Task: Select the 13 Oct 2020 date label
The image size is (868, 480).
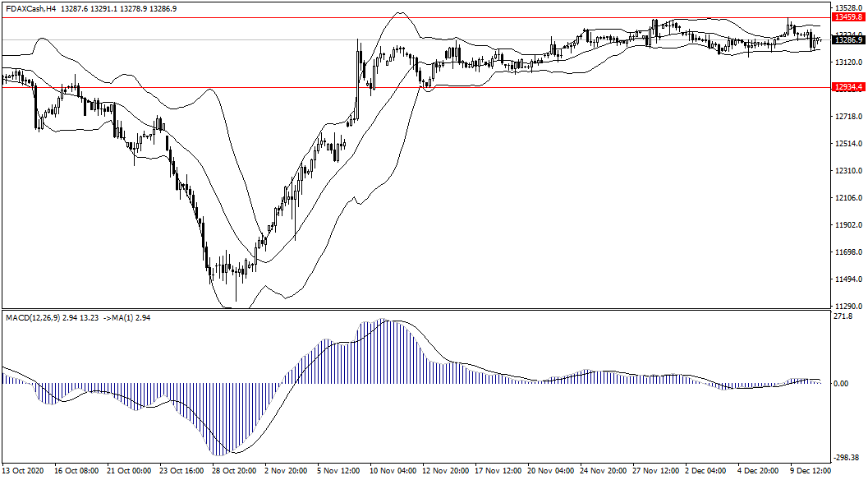Action: click(x=23, y=471)
